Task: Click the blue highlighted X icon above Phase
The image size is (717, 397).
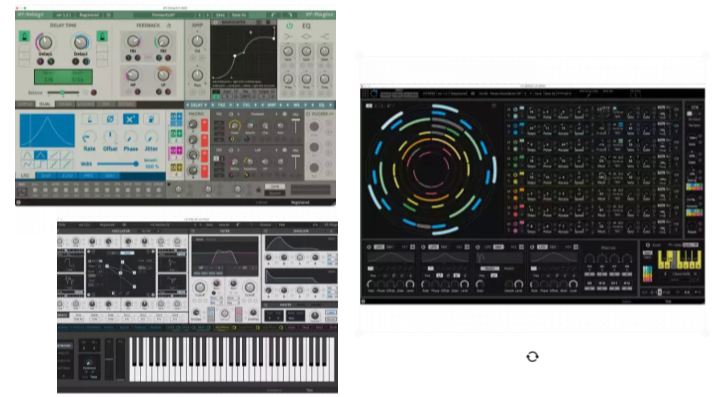Action: (130, 120)
